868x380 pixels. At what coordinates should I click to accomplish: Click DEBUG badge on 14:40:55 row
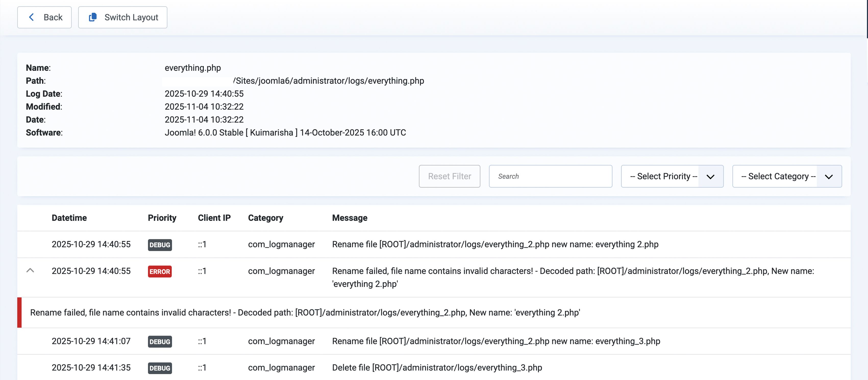click(x=160, y=245)
